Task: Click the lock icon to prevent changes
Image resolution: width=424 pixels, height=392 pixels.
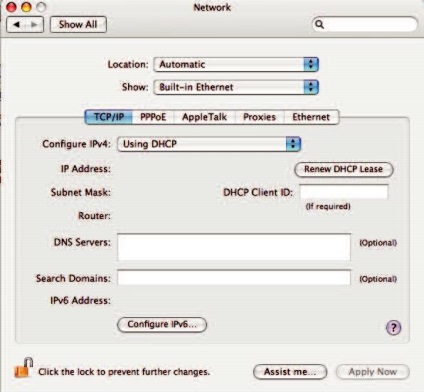Action: tap(23, 367)
